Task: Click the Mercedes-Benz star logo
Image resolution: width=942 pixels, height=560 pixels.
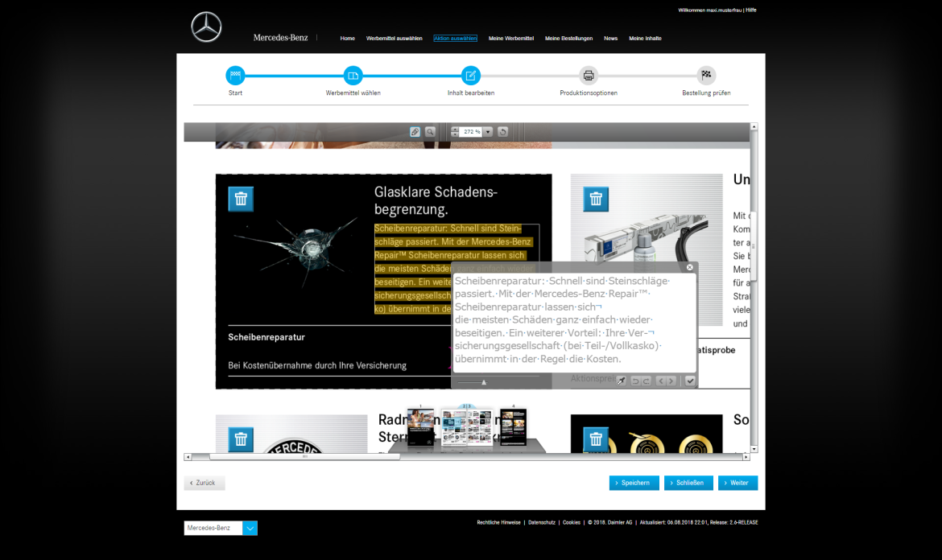Action: tap(206, 27)
